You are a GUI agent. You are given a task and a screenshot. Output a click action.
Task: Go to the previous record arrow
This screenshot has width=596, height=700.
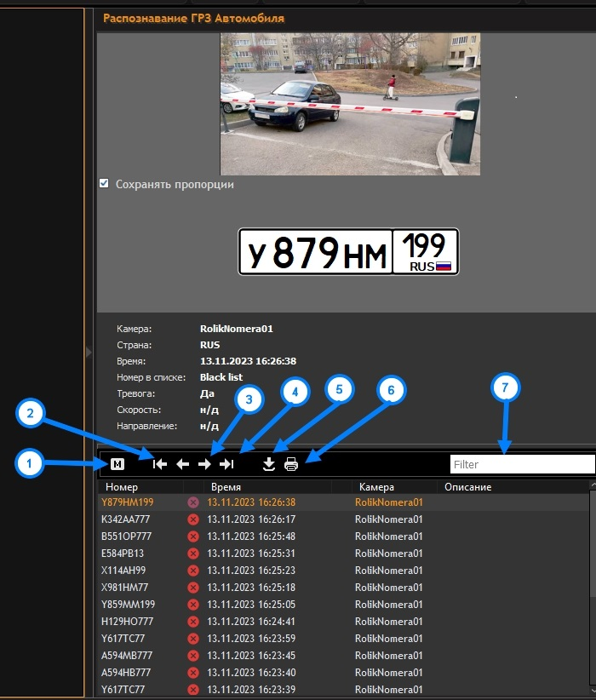[x=182, y=464]
